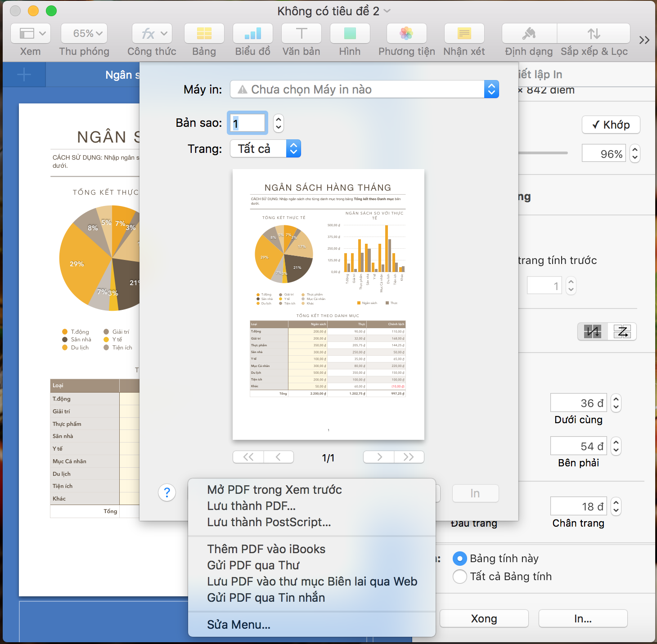This screenshot has height=644, width=657.
Task: Go to next page in print preview
Action: click(379, 457)
